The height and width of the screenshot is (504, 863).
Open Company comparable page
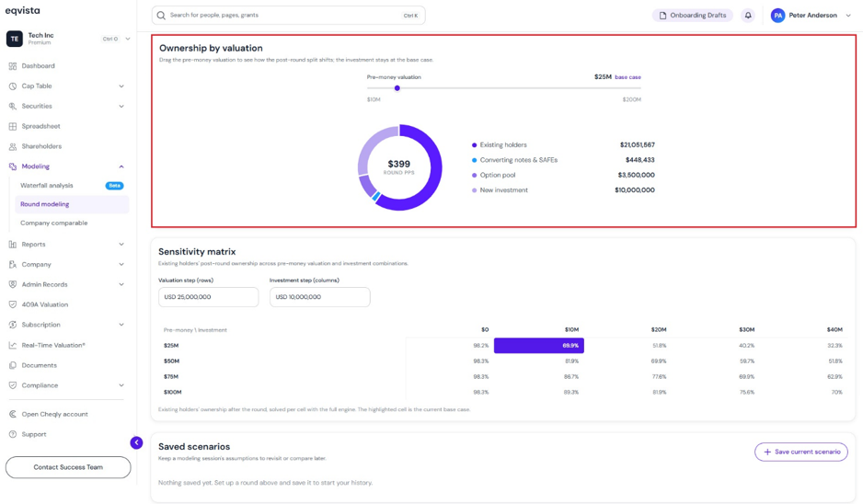(x=54, y=223)
